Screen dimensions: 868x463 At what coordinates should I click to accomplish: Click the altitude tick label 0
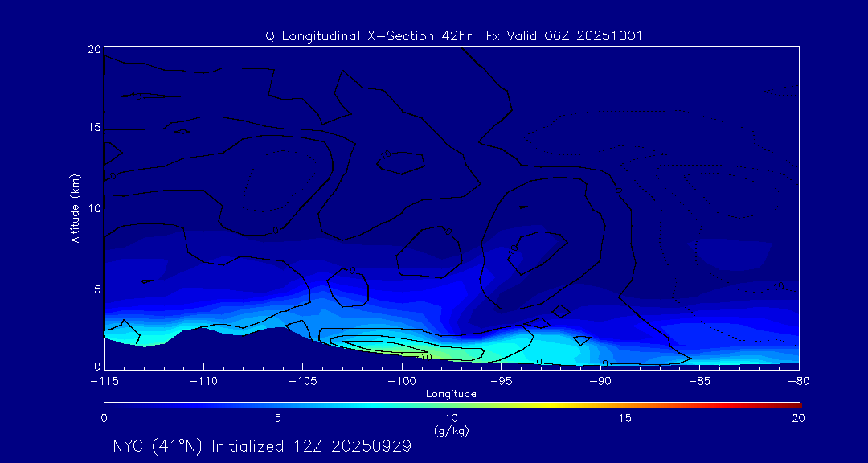pos(97,367)
